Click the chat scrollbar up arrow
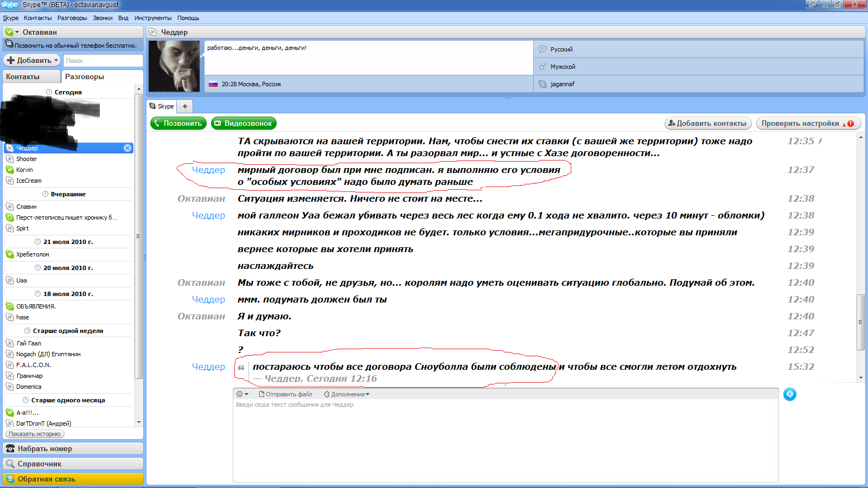868x488 pixels. (861, 137)
